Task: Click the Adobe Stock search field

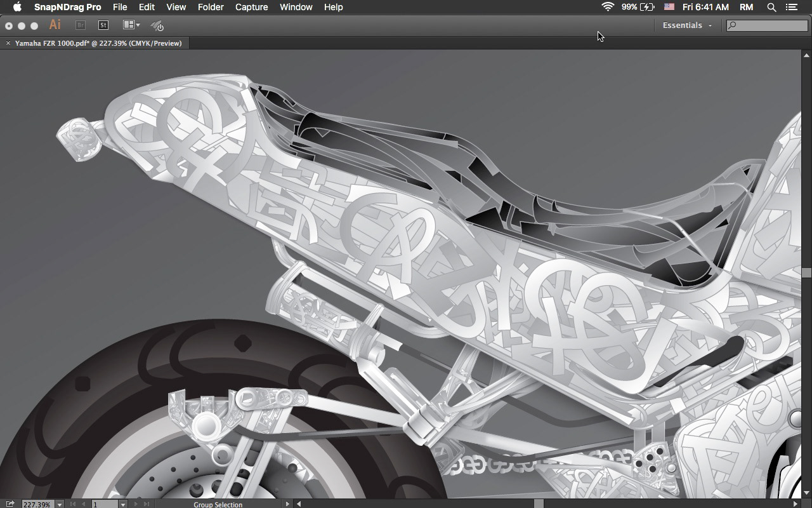Action: pos(767,25)
